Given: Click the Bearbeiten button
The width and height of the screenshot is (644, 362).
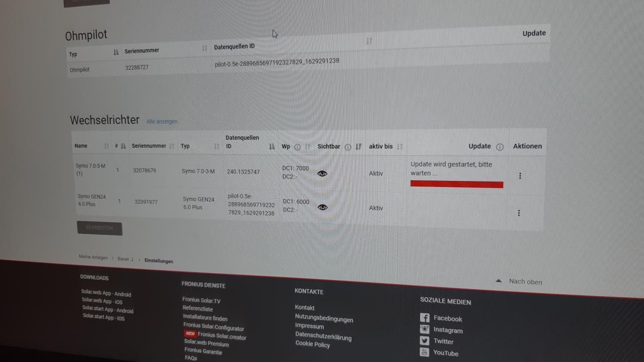Looking at the screenshot, I should pyautogui.click(x=100, y=228).
